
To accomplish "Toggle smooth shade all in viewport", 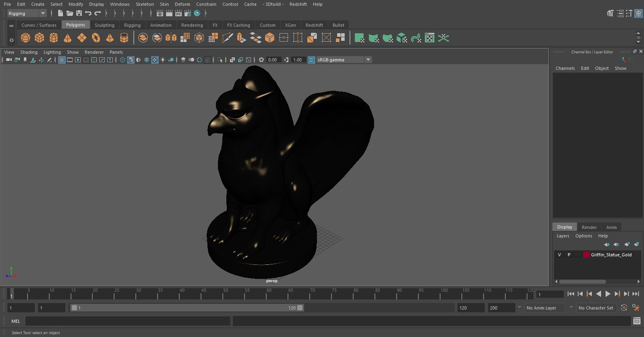I will pyautogui.click(x=130, y=60).
